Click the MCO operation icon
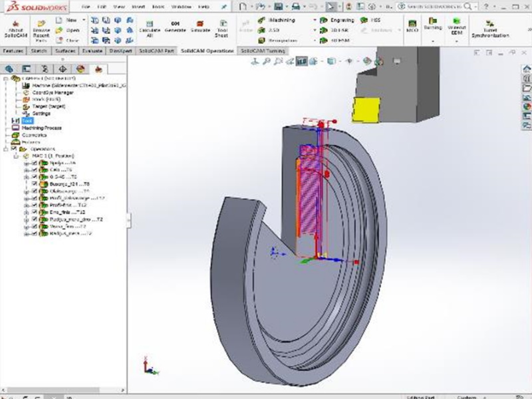The image size is (532, 399). point(412,29)
